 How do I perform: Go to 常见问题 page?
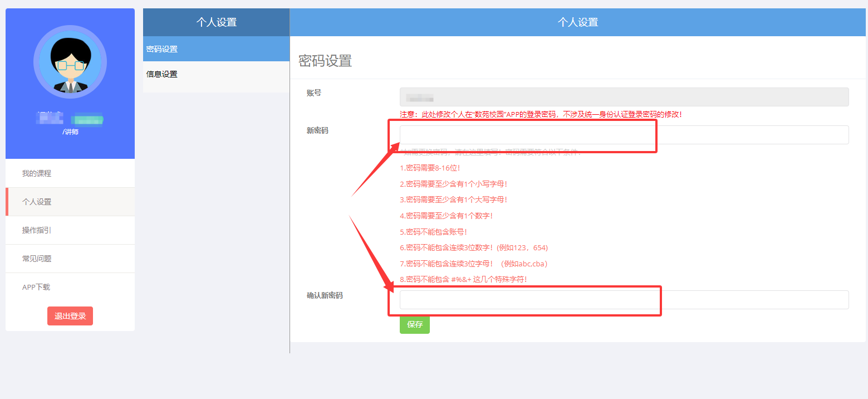pyautogui.click(x=70, y=259)
